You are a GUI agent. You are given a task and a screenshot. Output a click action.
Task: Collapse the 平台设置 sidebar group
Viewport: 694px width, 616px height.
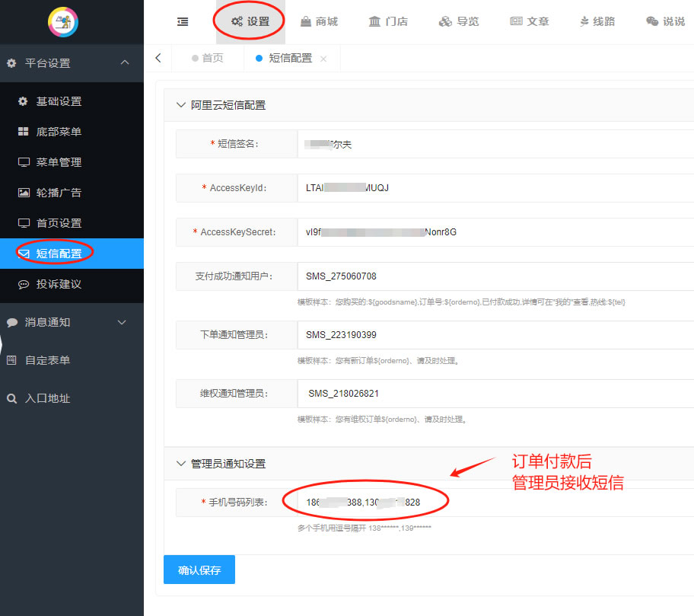tap(125, 63)
